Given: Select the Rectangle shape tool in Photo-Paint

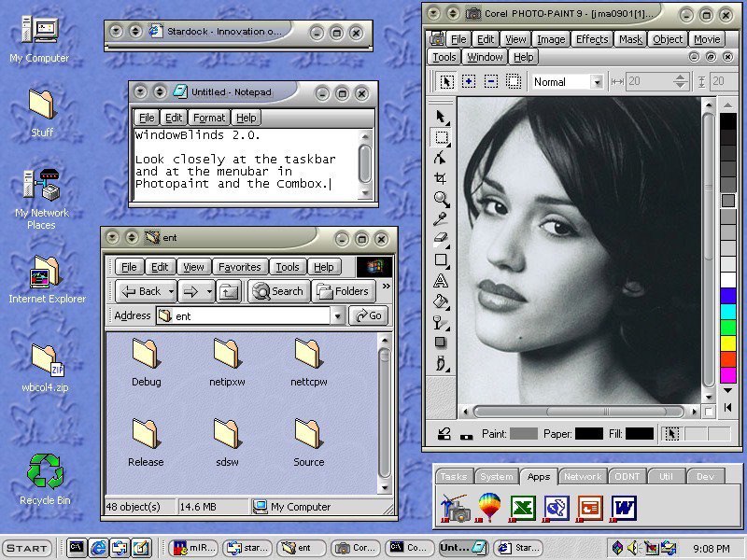Looking at the screenshot, I should 441,260.
